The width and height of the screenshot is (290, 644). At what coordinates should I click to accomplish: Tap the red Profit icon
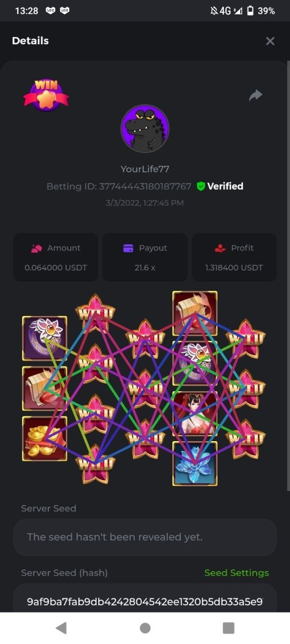pyautogui.click(x=220, y=248)
